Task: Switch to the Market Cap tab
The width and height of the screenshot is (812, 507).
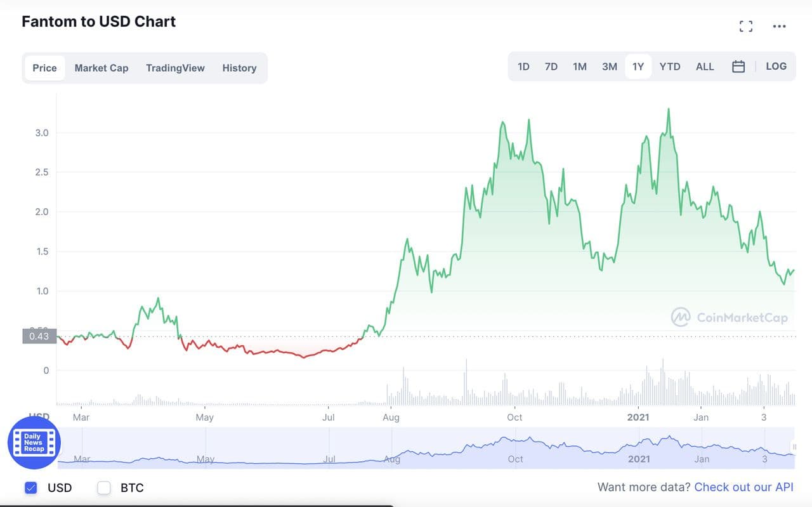Action: pos(101,68)
